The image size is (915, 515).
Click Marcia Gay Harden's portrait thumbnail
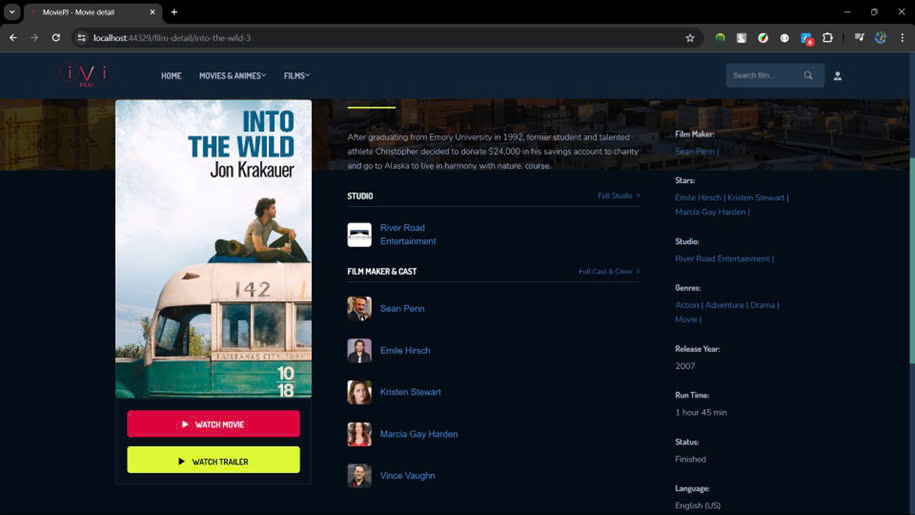click(359, 434)
